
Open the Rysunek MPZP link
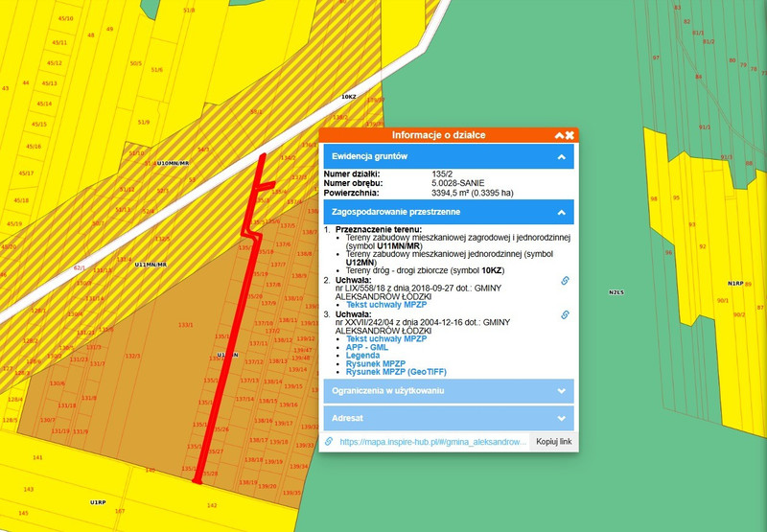click(378, 364)
